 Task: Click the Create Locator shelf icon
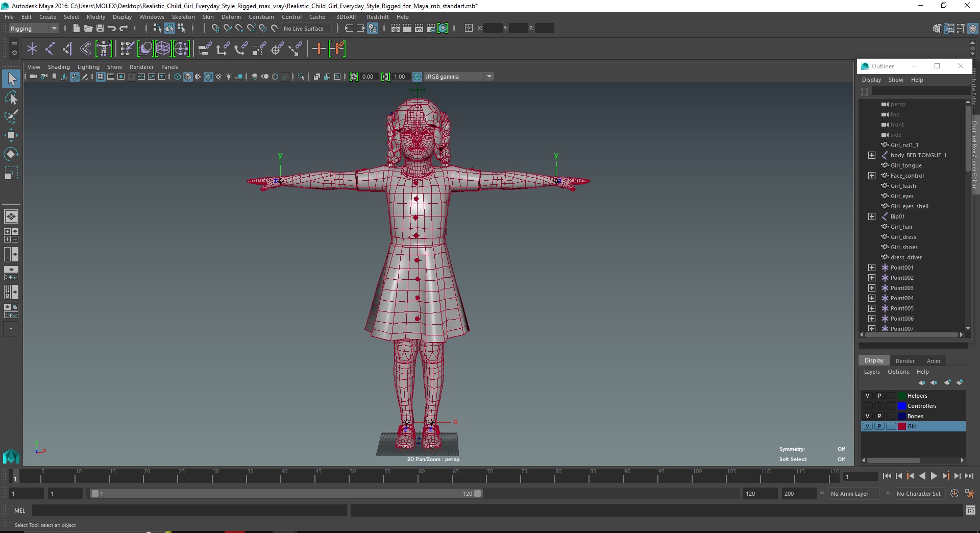coord(32,49)
